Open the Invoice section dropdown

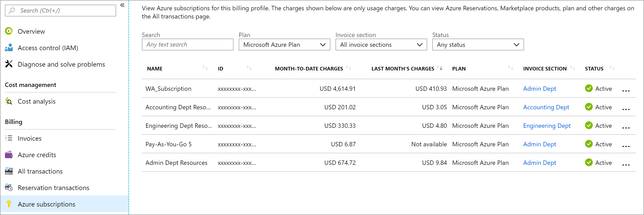click(381, 45)
